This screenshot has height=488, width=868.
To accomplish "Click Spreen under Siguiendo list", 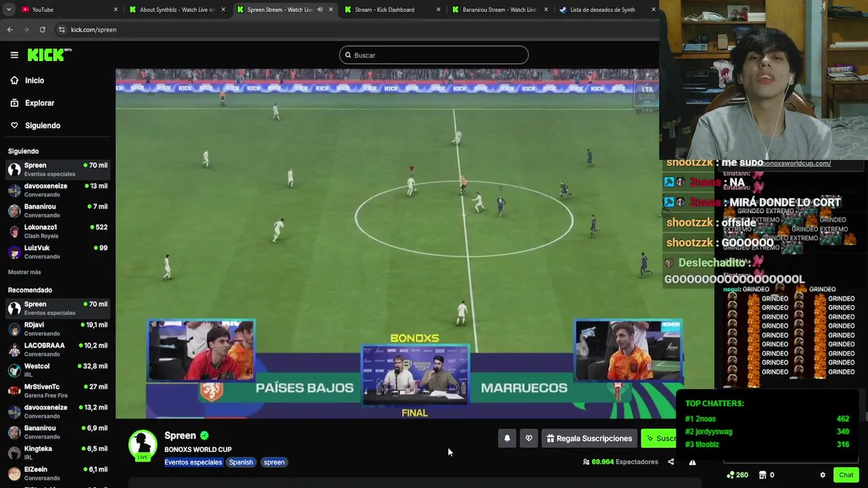I will [x=57, y=169].
